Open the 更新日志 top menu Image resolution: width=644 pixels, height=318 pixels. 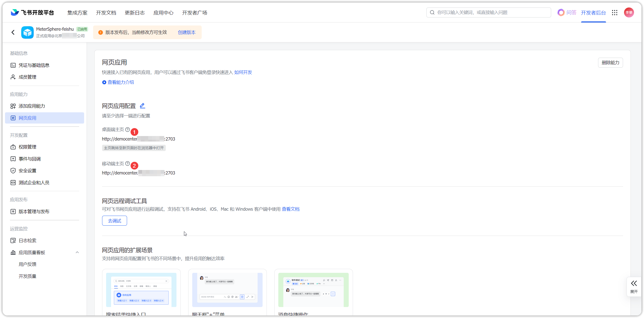click(x=135, y=13)
